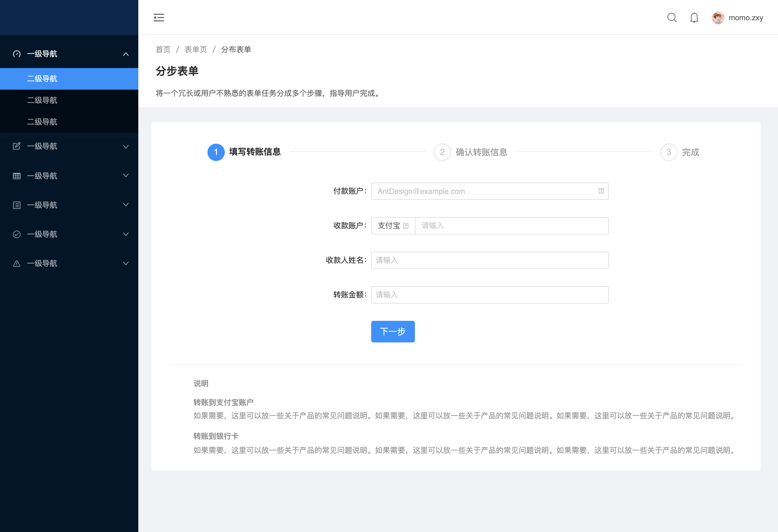Focus the 付款账户 input field
The height and width of the screenshot is (532, 778).
pyautogui.click(x=490, y=191)
